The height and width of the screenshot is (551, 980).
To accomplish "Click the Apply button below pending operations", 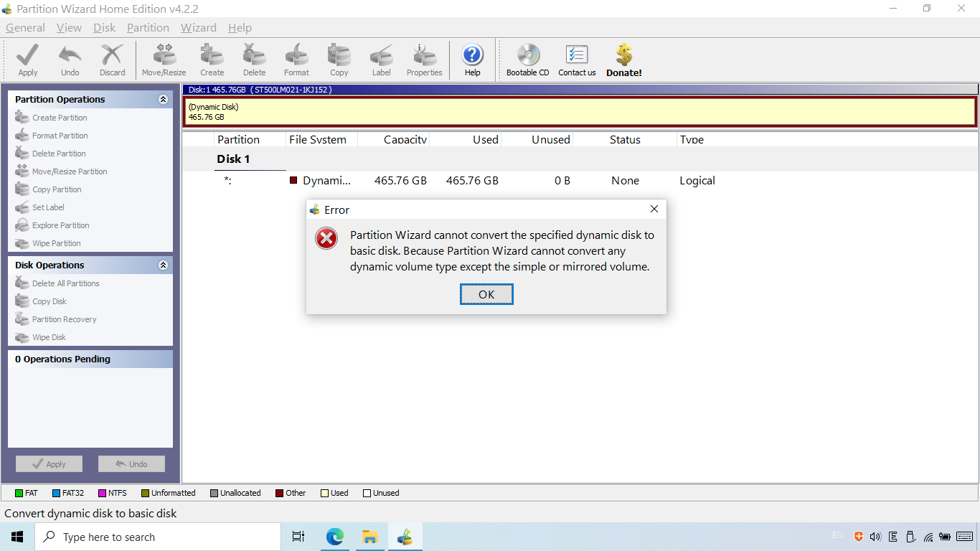I will pos(49,464).
